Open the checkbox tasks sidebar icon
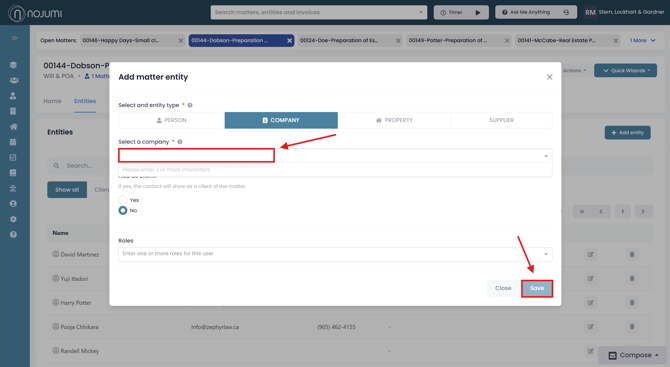Screen dimensions: 670x367 click(x=13, y=157)
